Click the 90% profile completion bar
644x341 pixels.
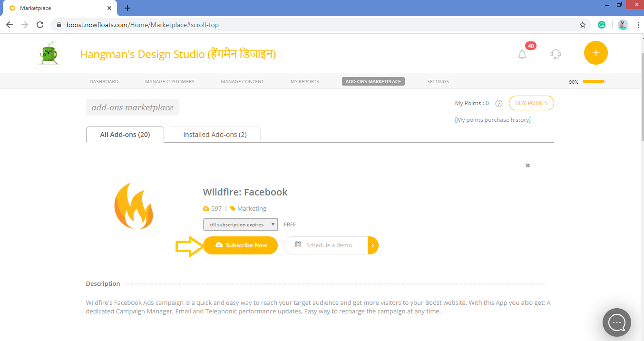(x=594, y=82)
